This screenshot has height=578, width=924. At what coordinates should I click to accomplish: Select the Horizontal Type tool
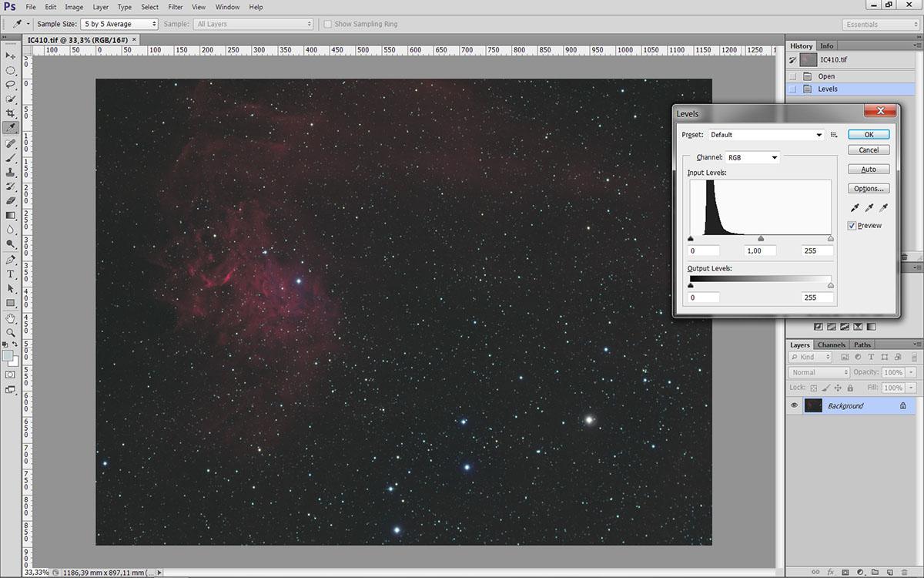(x=11, y=274)
